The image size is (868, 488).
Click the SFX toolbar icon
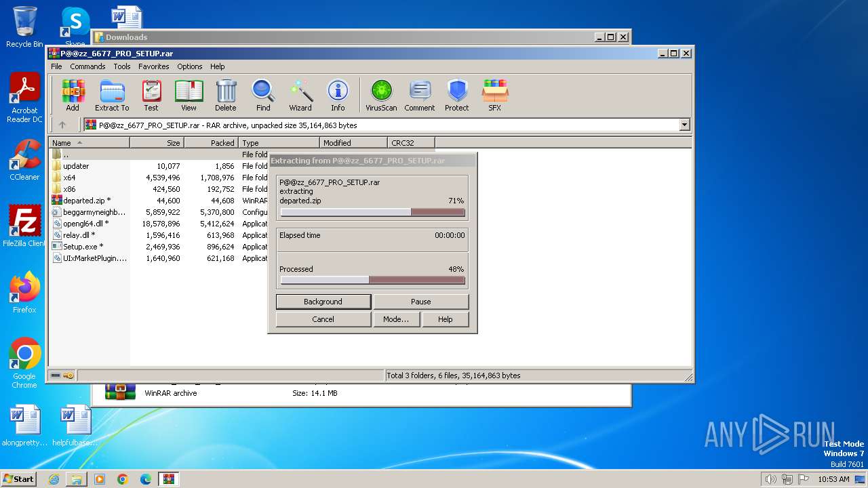pyautogui.click(x=495, y=95)
